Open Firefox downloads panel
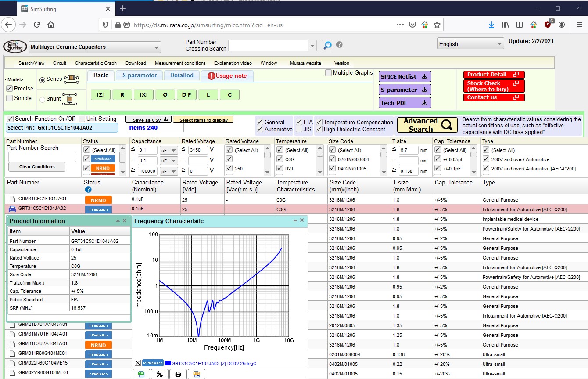 (491, 25)
